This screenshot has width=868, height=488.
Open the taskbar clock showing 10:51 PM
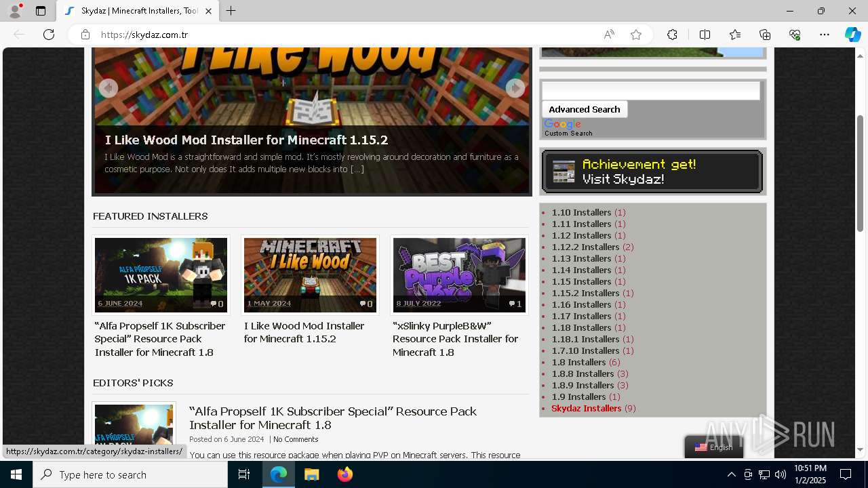pyautogui.click(x=810, y=474)
